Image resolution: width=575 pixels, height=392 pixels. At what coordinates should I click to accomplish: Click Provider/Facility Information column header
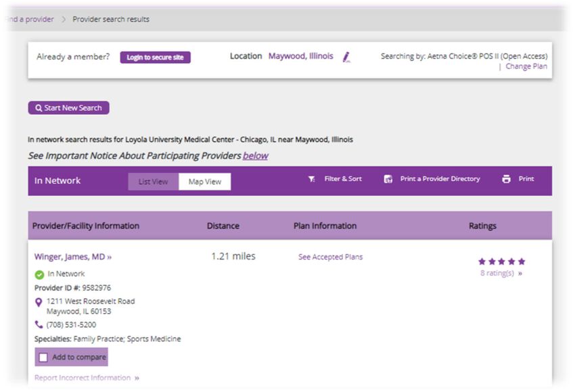tap(86, 226)
